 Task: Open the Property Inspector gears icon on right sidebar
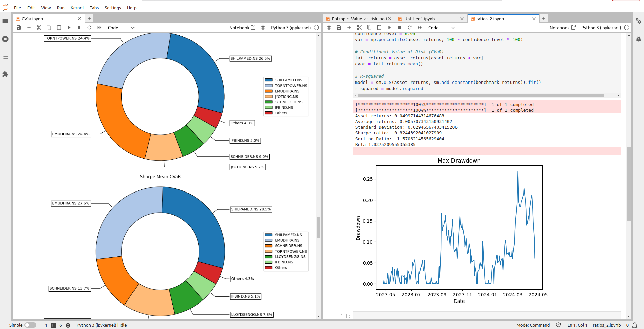tap(639, 21)
